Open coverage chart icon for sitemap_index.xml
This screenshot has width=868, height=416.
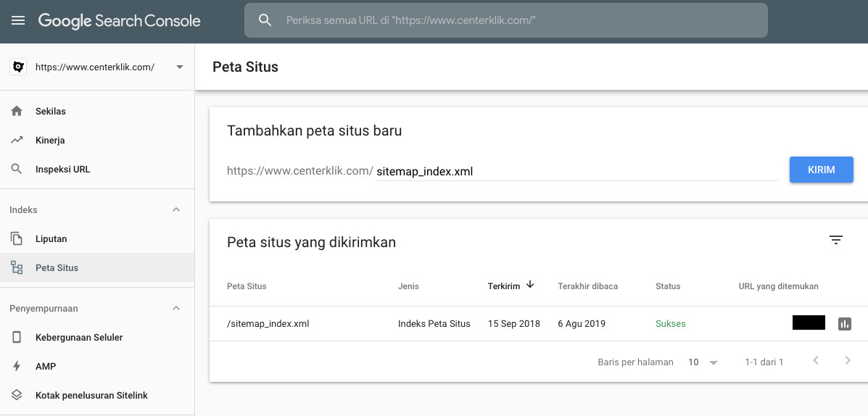844,324
